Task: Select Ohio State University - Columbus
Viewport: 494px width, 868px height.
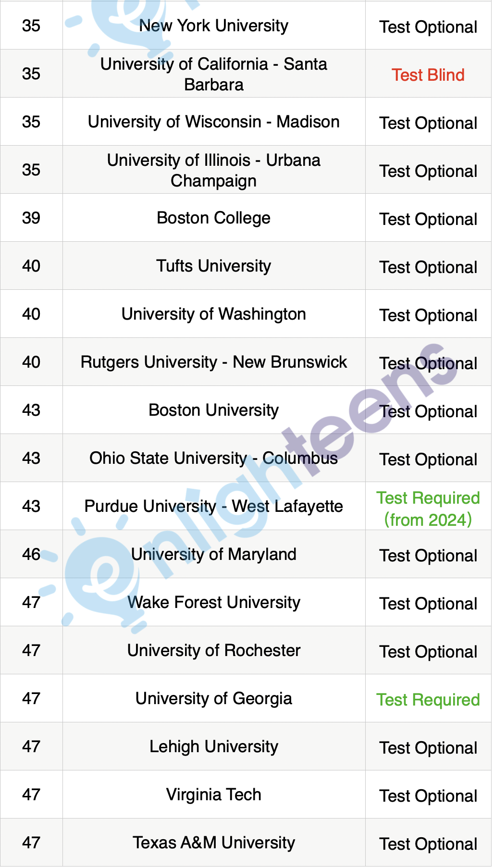Action: [214, 458]
